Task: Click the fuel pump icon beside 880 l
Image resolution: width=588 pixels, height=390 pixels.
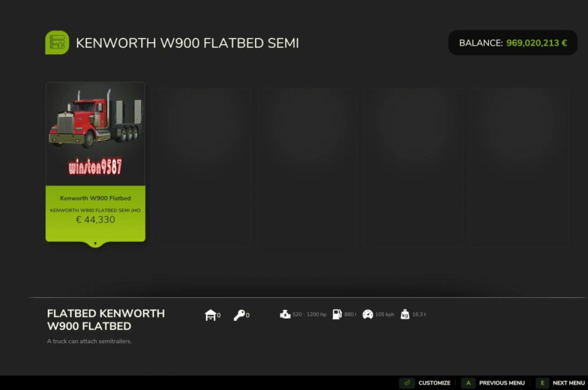Action: [x=337, y=314]
